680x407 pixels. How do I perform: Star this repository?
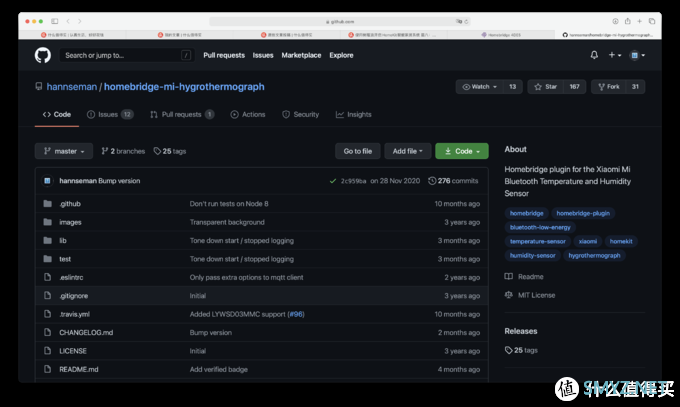point(546,87)
